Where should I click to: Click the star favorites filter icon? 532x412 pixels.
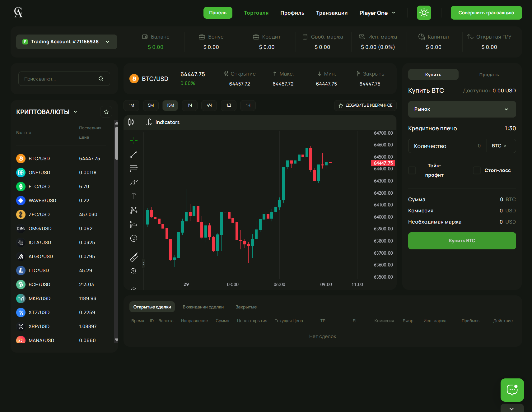(x=106, y=112)
